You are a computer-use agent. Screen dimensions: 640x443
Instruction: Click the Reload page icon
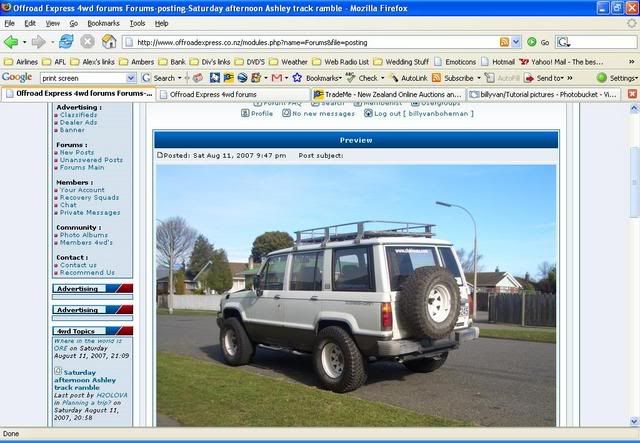(x=66, y=42)
